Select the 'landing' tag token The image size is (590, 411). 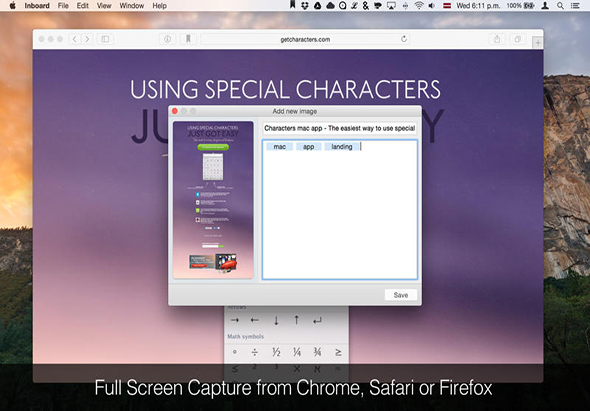tap(342, 147)
